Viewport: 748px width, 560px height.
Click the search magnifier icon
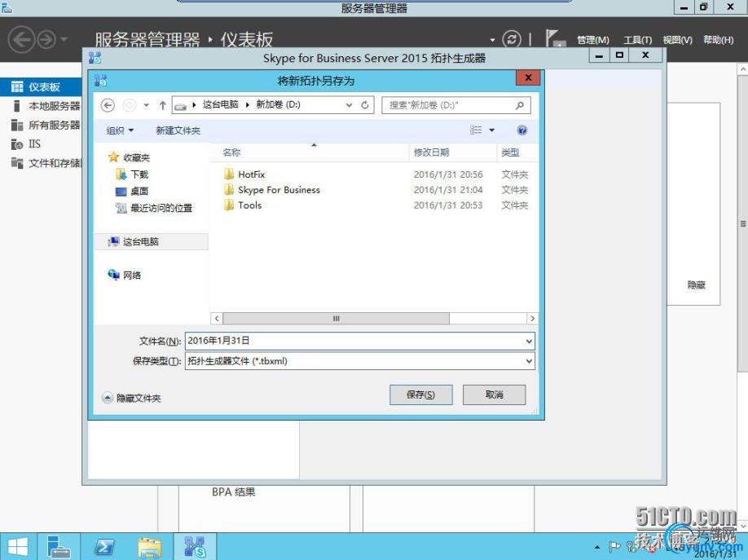pos(520,105)
